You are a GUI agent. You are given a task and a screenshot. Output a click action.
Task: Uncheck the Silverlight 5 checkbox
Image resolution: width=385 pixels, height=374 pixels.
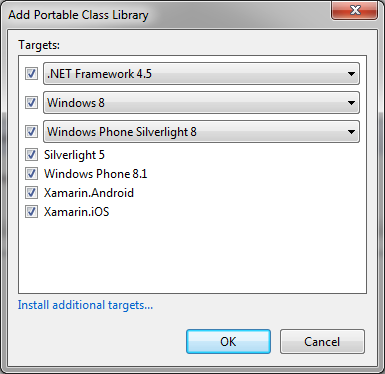coord(31,155)
